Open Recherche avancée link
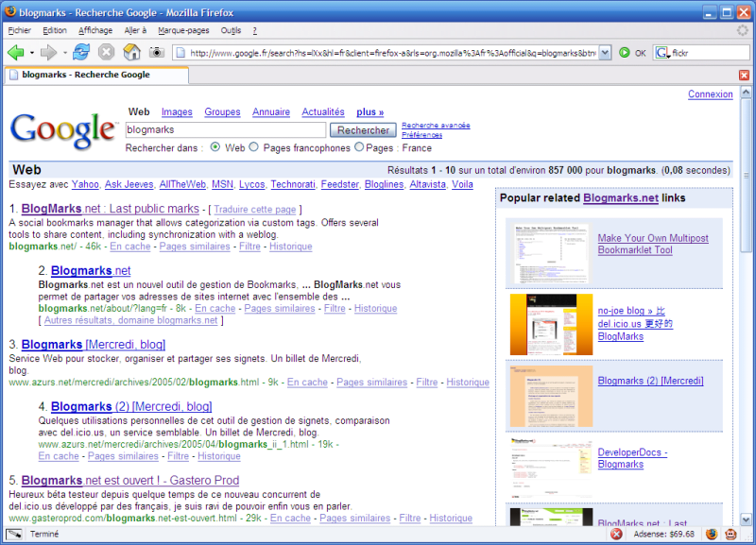This screenshot has width=756, height=545. [436, 125]
